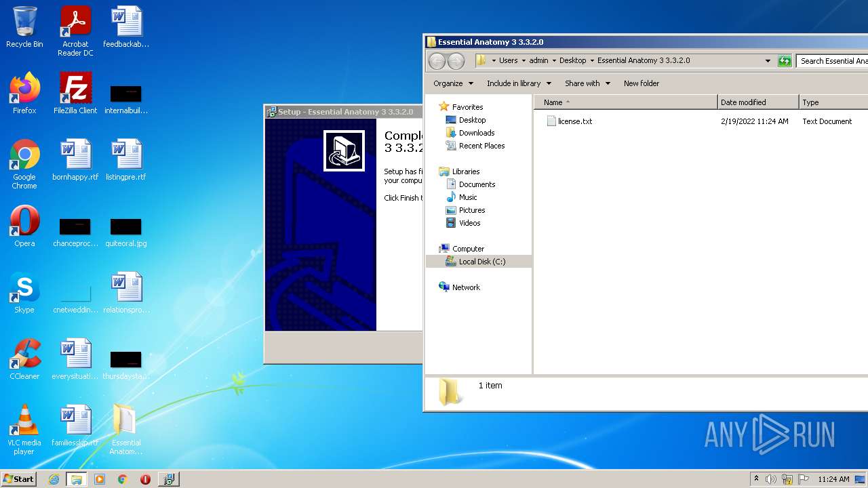Open the Music library

(x=468, y=197)
